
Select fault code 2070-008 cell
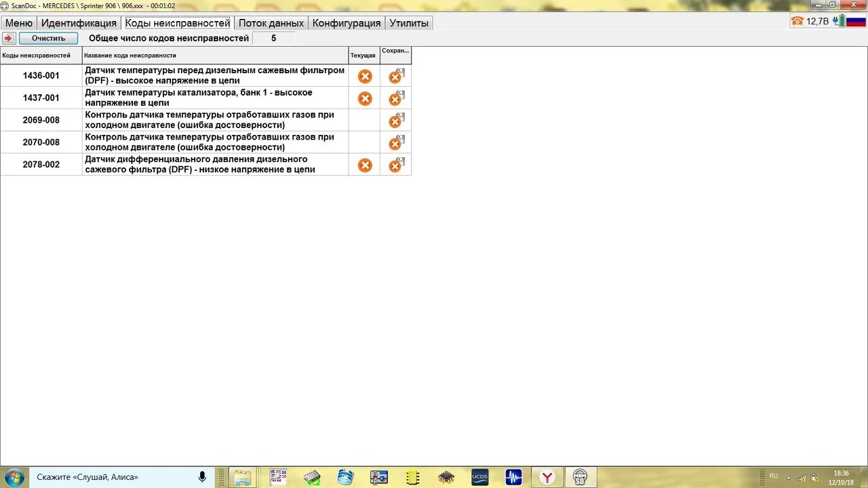[x=41, y=142]
